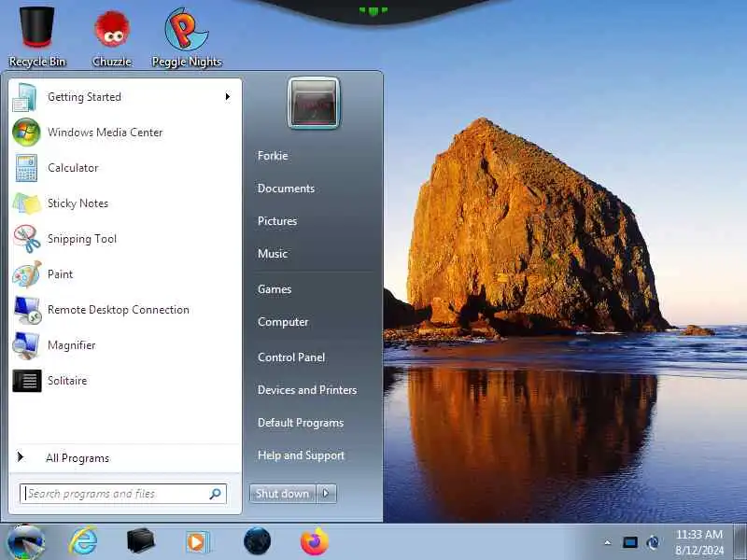Open the media player taskbar icon
Image resolution: width=747 pixels, height=560 pixels.
[x=197, y=542]
